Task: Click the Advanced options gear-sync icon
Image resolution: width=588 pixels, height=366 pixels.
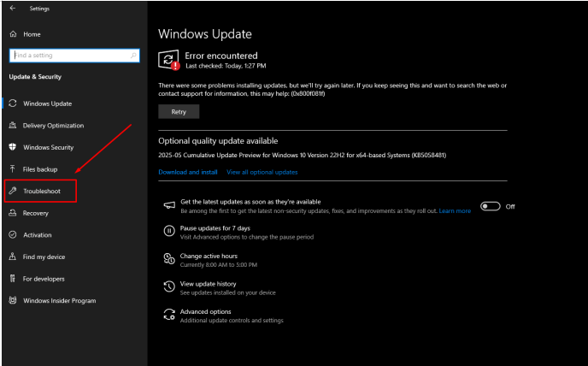Action: tap(169, 315)
